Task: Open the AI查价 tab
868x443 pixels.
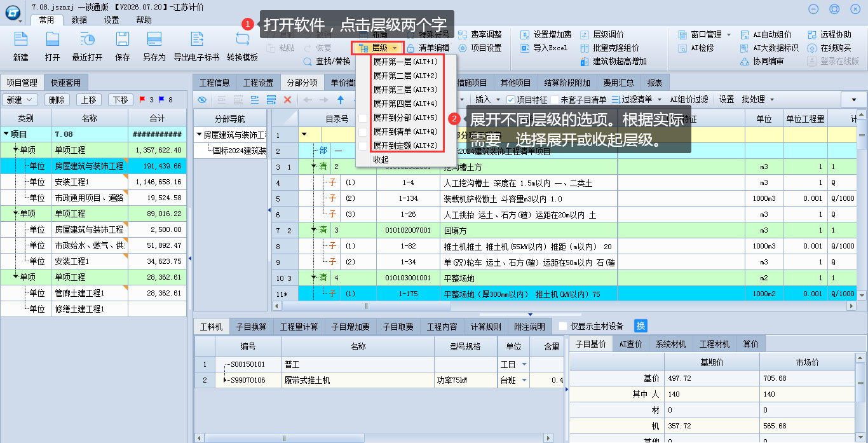Action: (x=631, y=344)
